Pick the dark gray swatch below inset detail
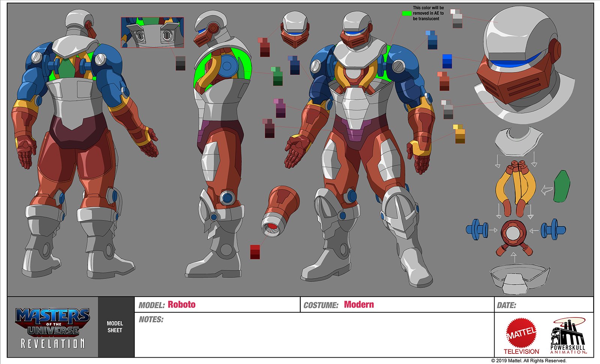The image size is (600, 364). 180,63
